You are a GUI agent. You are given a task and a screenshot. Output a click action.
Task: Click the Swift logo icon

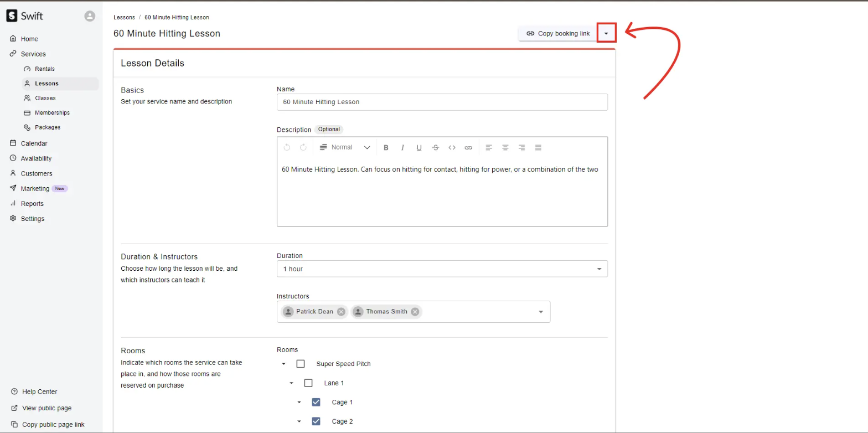[x=12, y=16]
